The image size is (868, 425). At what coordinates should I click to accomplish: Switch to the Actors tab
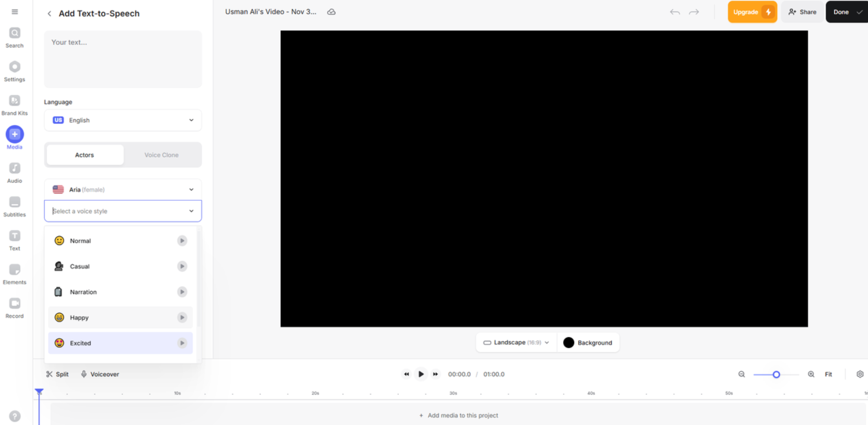pyautogui.click(x=84, y=154)
